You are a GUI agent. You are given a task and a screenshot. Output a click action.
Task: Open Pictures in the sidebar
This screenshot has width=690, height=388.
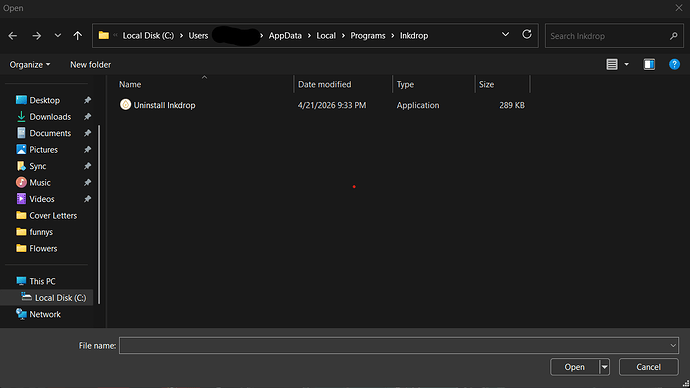[44, 150]
